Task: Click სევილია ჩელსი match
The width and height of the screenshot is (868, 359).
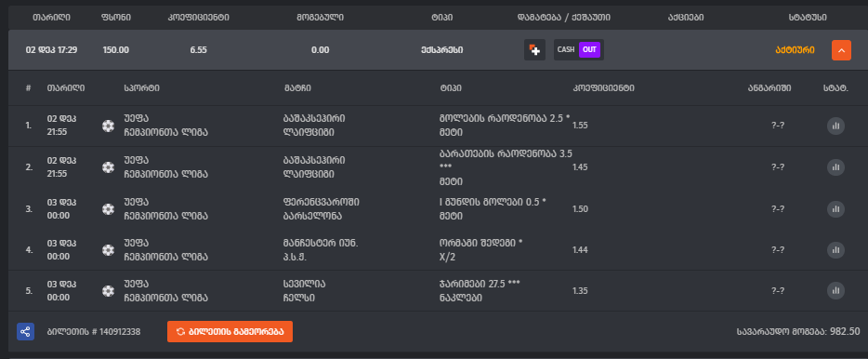Action: click(304, 290)
